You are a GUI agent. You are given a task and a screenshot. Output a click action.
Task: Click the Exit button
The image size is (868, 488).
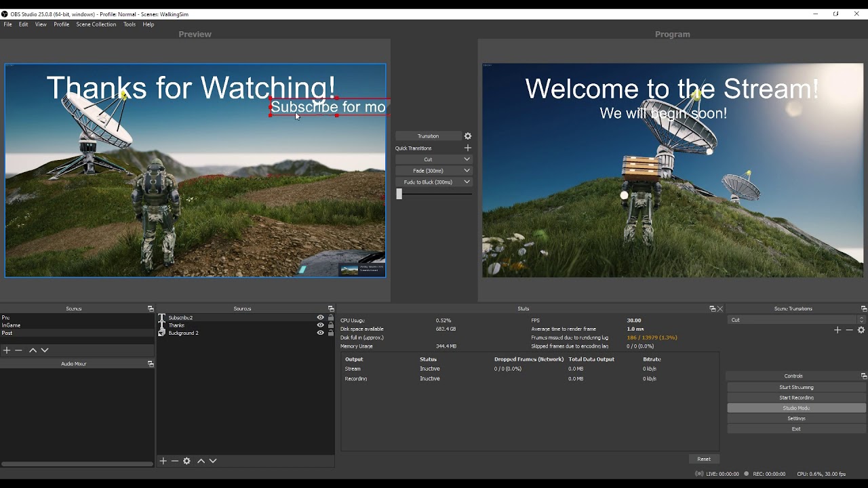click(796, 429)
